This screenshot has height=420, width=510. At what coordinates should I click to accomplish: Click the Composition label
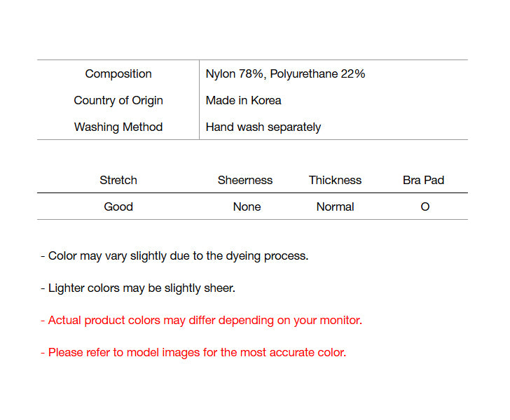pos(118,73)
